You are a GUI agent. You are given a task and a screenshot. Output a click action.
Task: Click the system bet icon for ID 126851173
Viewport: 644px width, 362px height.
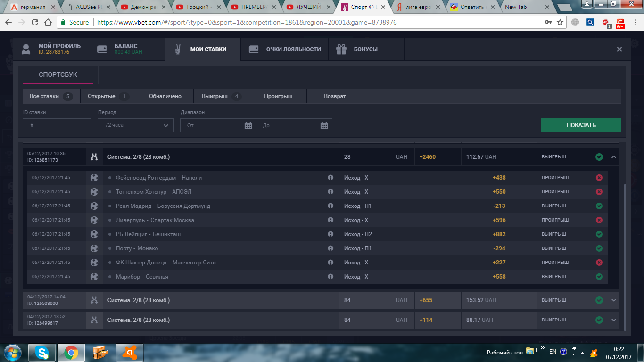tap(94, 157)
